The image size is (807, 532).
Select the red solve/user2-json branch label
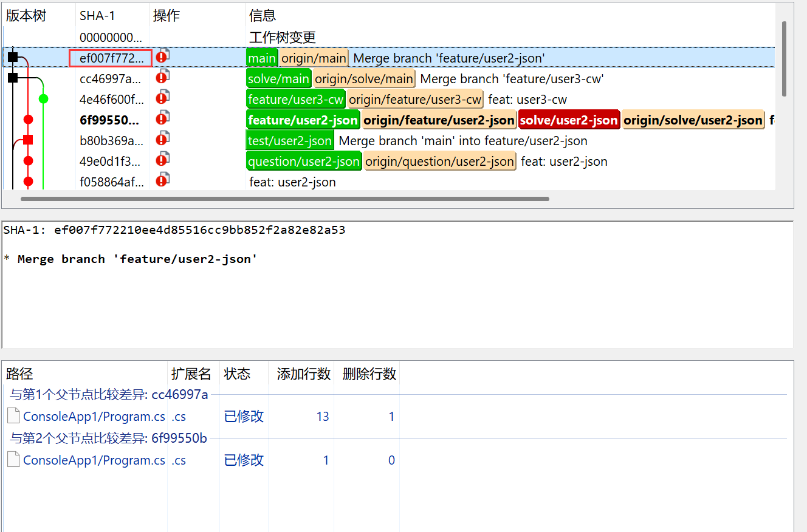(x=569, y=120)
